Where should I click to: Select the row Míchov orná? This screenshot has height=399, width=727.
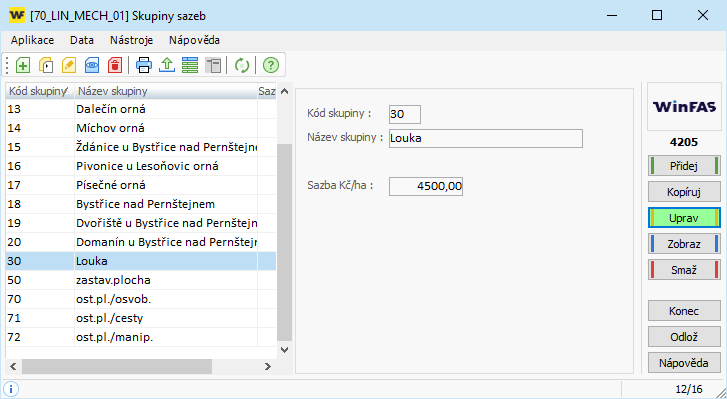(x=141, y=128)
